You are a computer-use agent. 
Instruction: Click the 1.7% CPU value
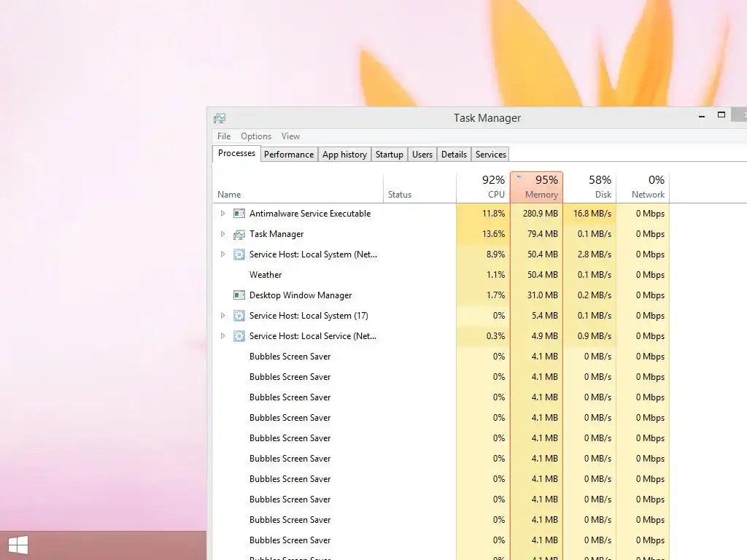(496, 295)
